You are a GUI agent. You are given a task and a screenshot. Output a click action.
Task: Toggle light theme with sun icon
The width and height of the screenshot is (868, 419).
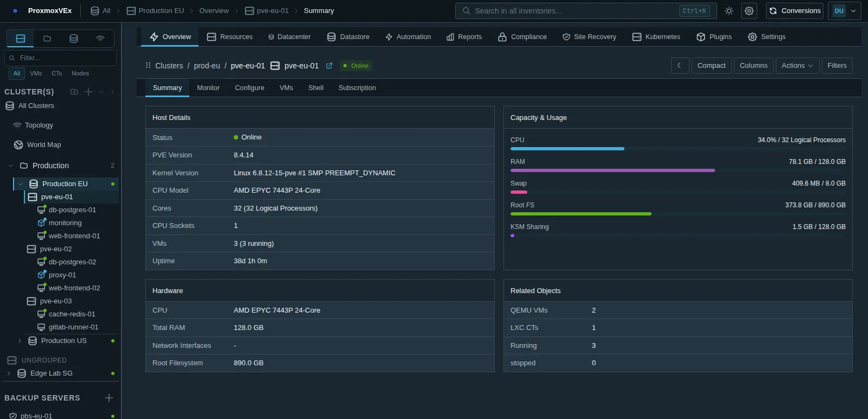click(x=729, y=11)
